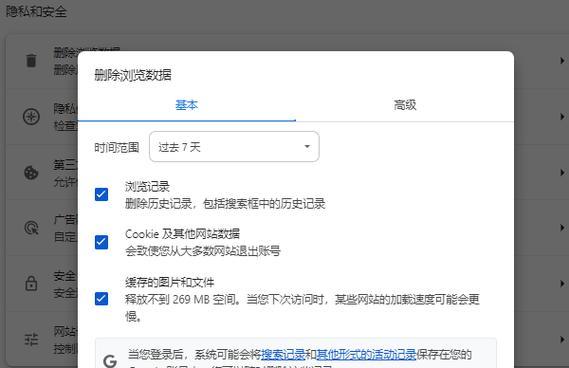Click the 隐私和安全 page heading
The image size is (569, 368).
(36, 12)
